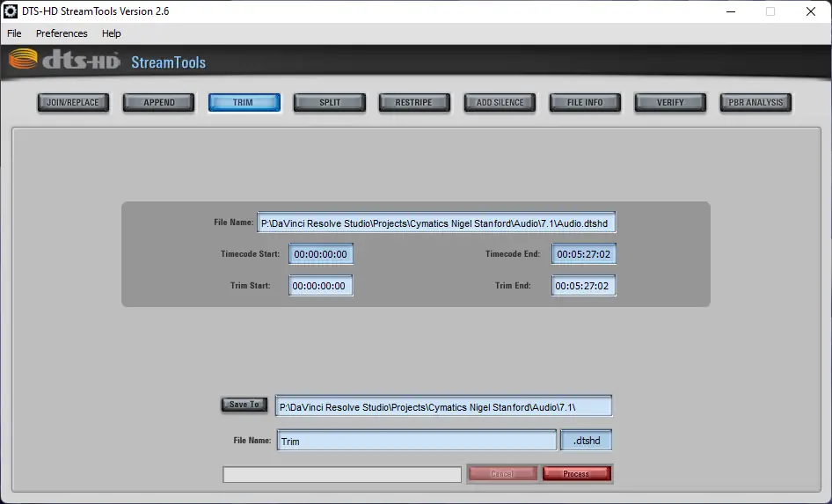The height and width of the screenshot is (504, 832).
Task: Click the app icon in the title bar
Action: pyautogui.click(x=10, y=11)
